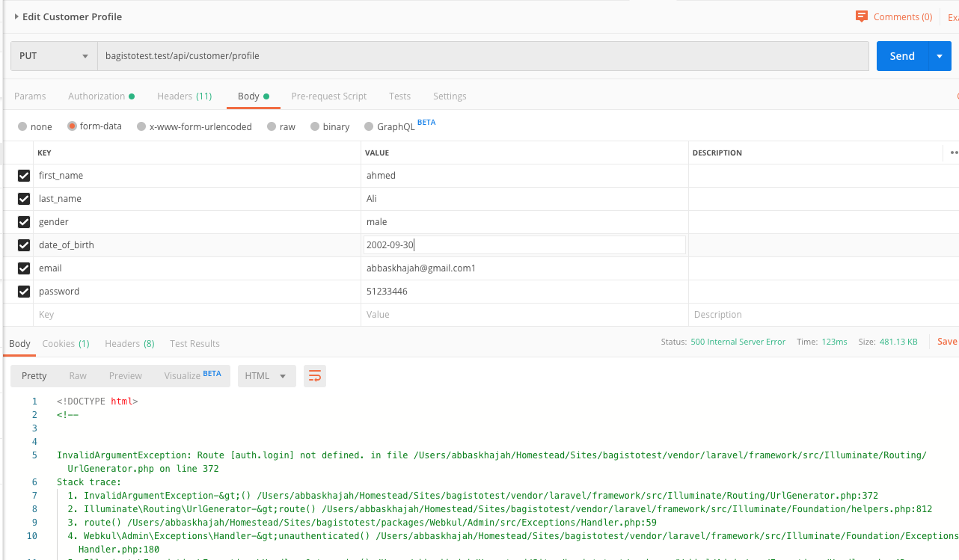Click the last_name key cell

click(x=197, y=199)
